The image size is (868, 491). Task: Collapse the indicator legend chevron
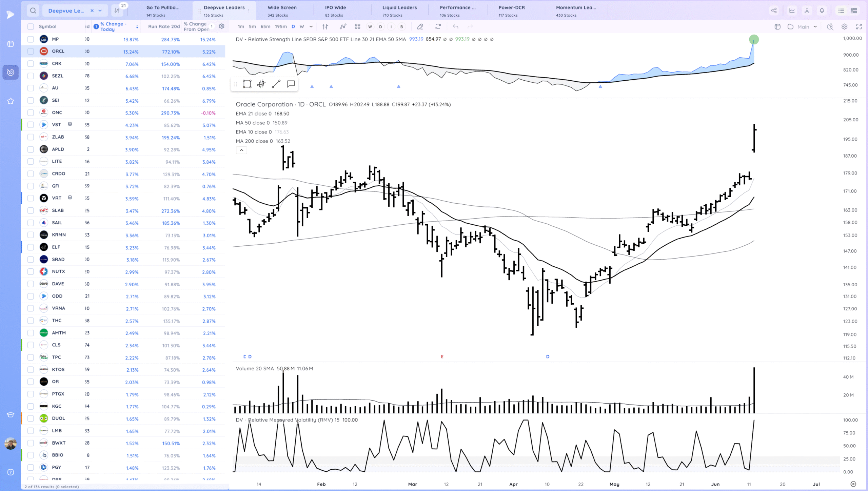click(241, 150)
